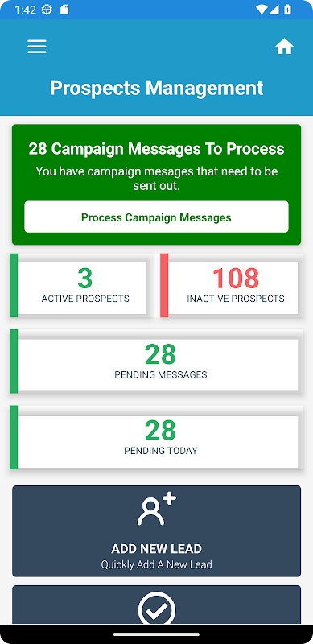Tap the Quickly Add A New Lead subtitle

(x=156, y=564)
